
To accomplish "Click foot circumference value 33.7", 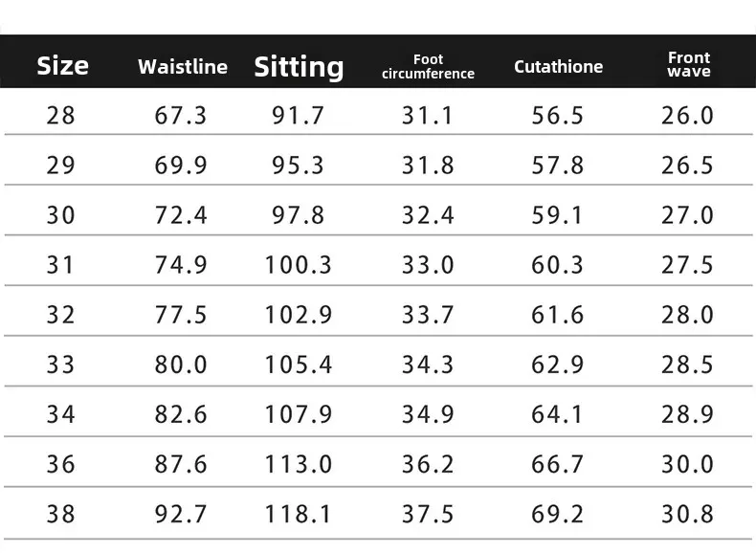I will point(428,315).
